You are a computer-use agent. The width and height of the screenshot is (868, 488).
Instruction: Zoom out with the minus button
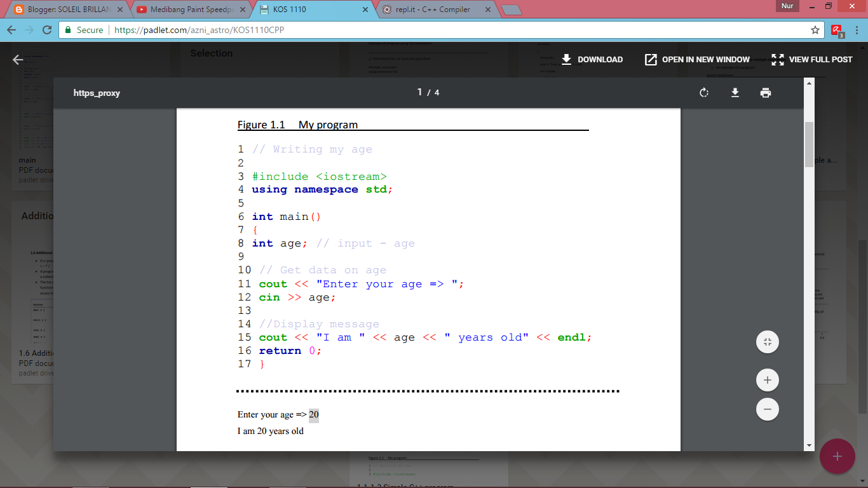coord(767,409)
